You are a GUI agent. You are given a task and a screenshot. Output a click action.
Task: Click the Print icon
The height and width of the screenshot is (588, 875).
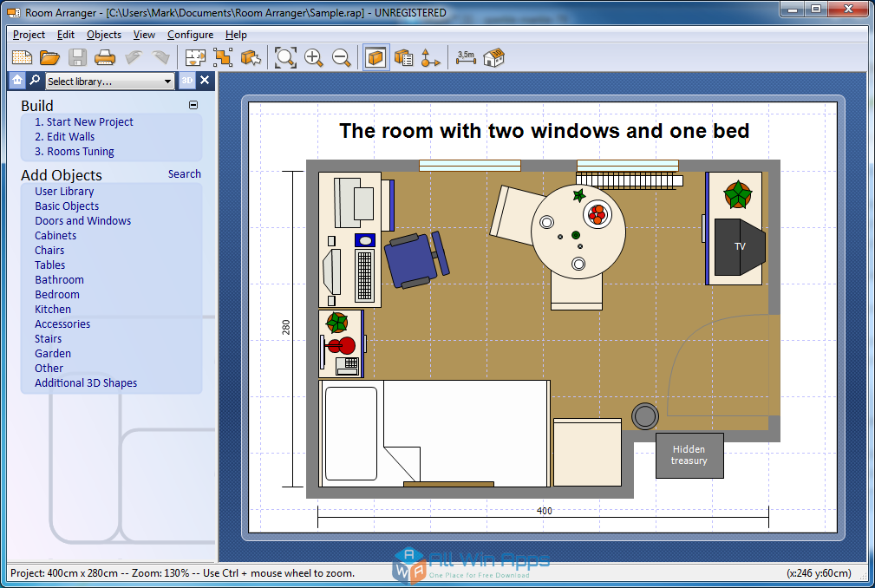(105, 57)
